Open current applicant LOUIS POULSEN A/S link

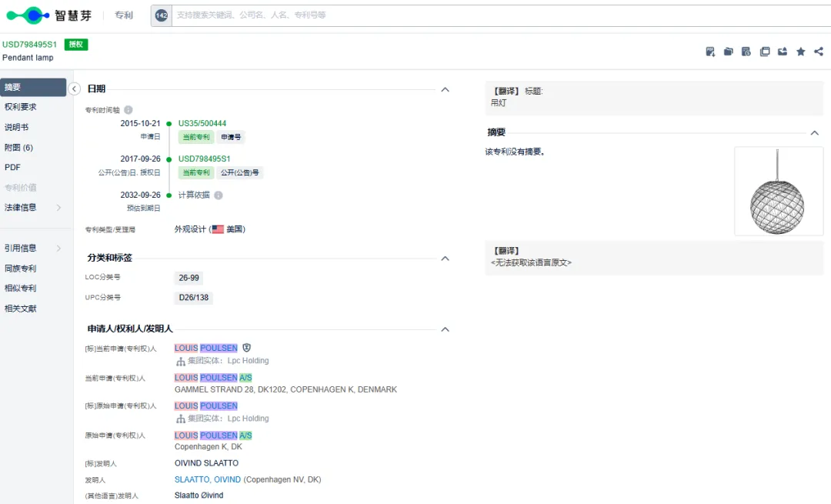click(213, 378)
